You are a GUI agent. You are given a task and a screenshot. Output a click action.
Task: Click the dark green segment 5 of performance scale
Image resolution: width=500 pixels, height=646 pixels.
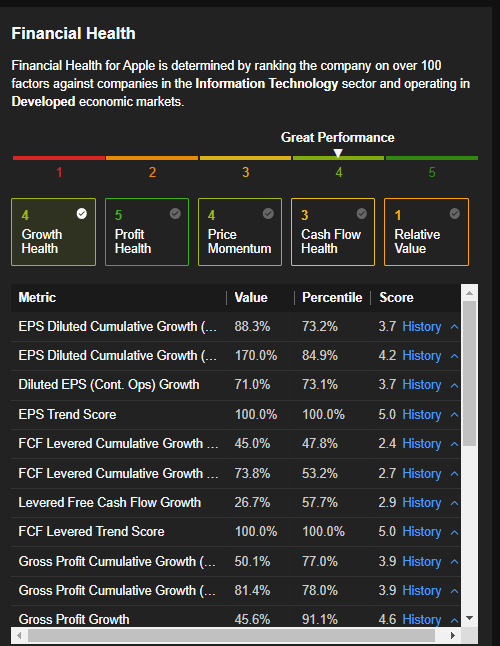(x=432, y=158)
